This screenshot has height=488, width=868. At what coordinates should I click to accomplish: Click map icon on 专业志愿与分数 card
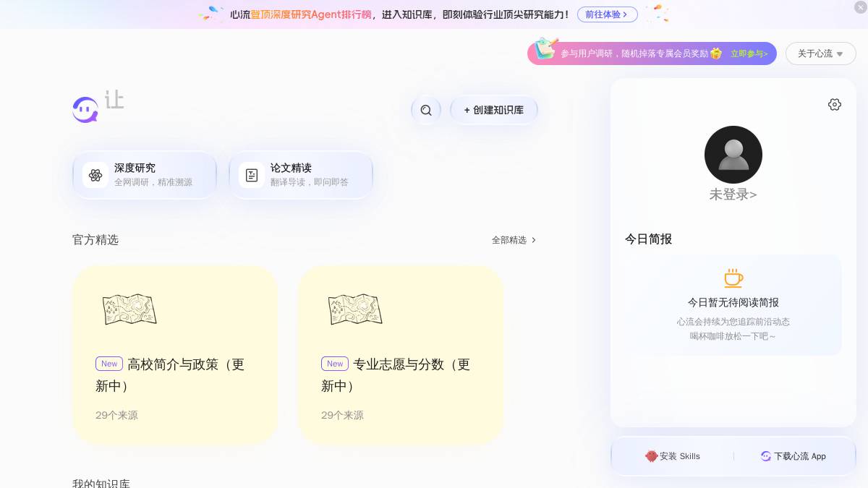coord(355,309)
